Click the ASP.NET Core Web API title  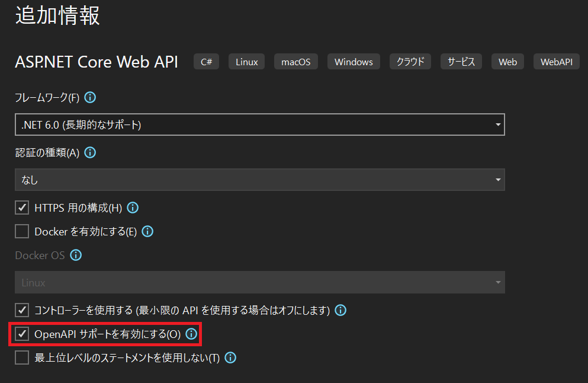coord(97,62)
